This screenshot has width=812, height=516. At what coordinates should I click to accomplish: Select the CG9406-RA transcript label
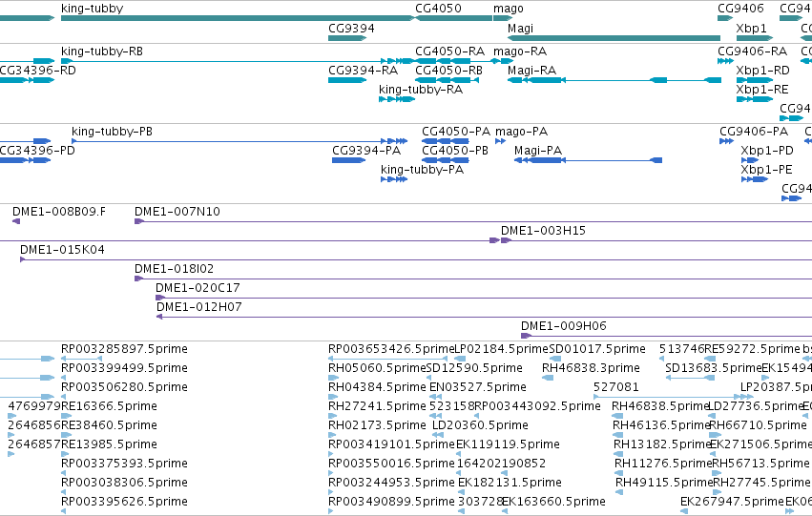(753, 52)
